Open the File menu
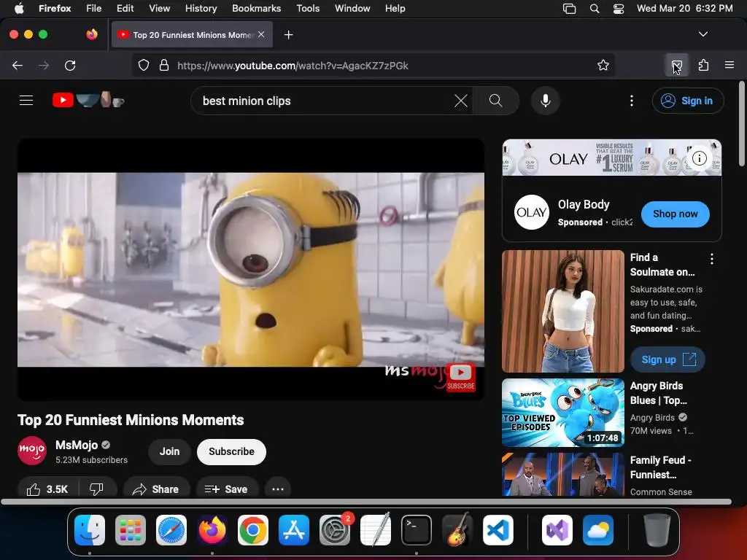Screen dimensions: 747x560 point(94,9)
